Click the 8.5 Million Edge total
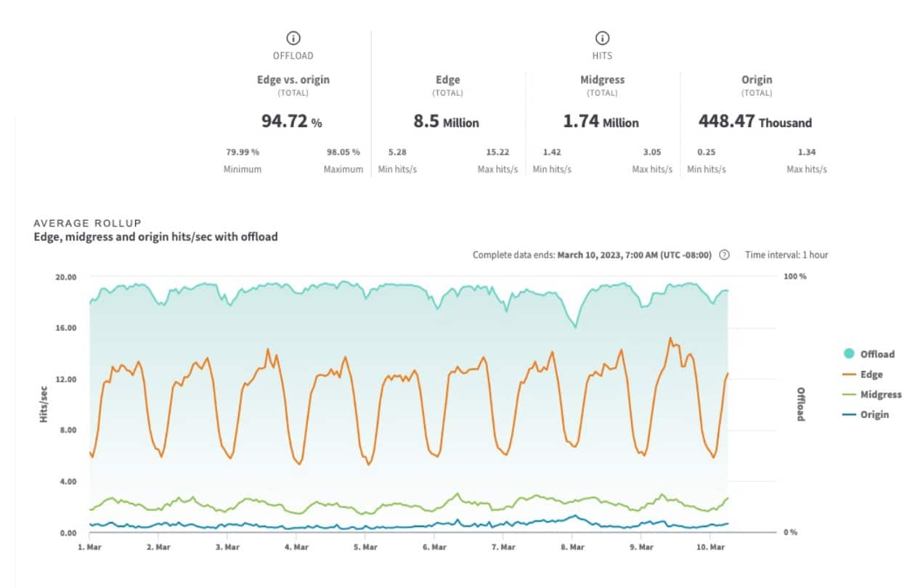The width and height of the screenshot is (915, 588). click(447, 122)
